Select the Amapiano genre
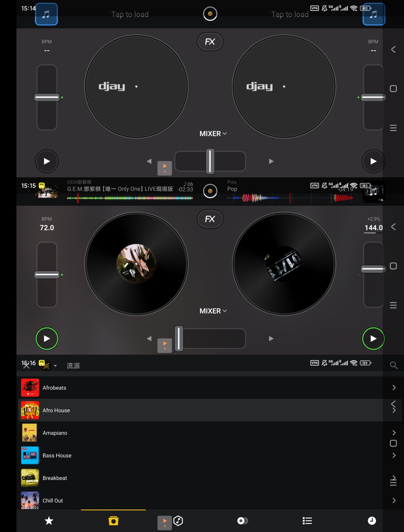This screenshot has width=404, height=532. [55, 433]
